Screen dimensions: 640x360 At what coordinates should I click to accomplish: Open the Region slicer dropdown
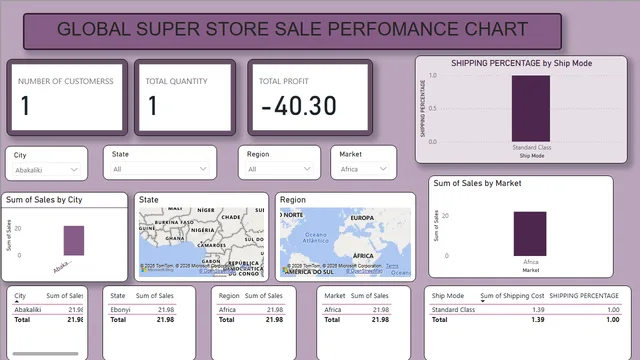point(279,169)
